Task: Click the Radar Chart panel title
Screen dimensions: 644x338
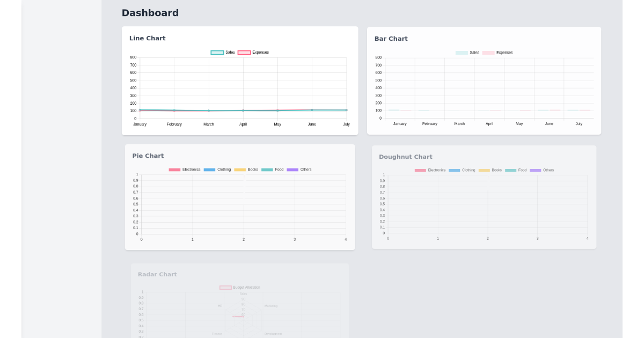Action: (157, 274)
